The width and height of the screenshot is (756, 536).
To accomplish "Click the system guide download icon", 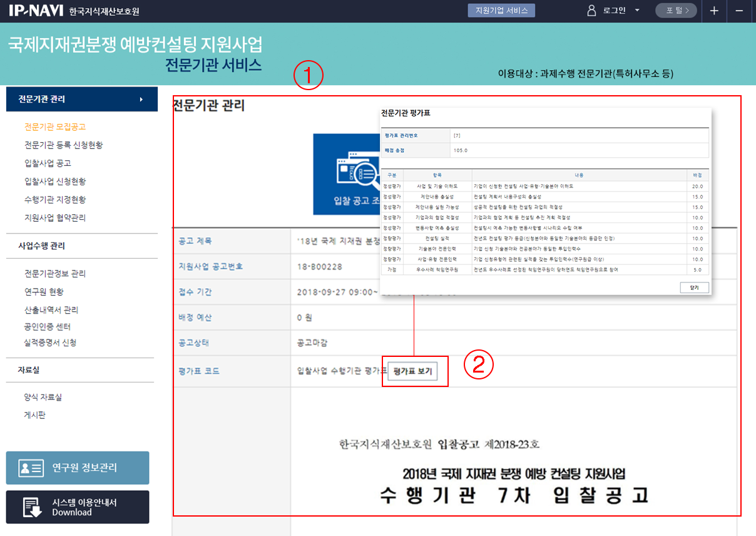I will 31,507.
